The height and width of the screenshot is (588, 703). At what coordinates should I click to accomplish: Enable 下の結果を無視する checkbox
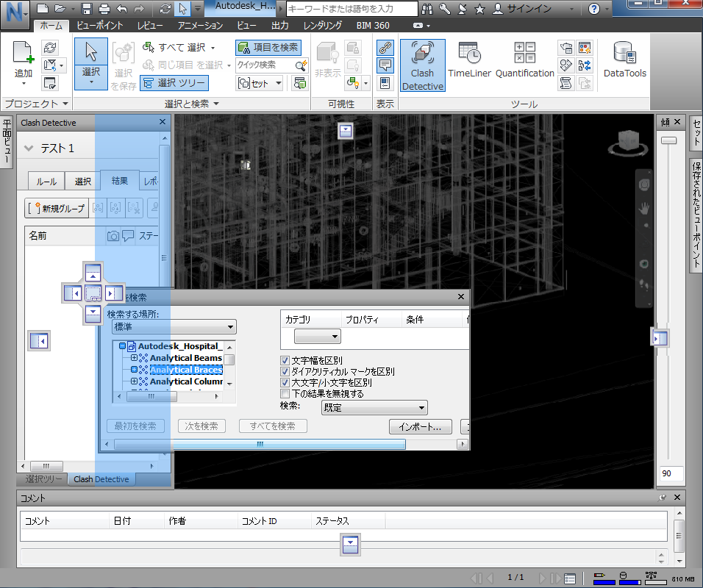click(x=285, y=394)
